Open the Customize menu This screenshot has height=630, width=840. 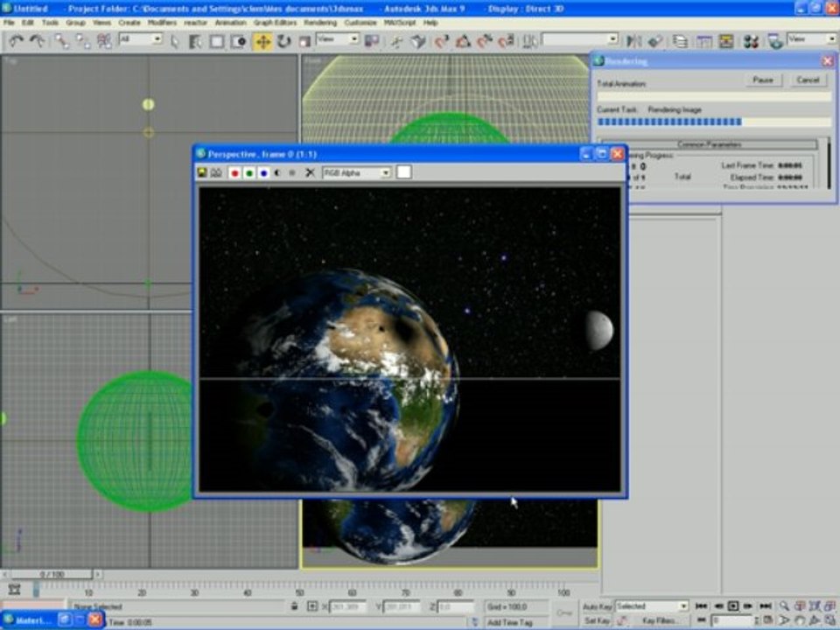[x=360, y=23]
